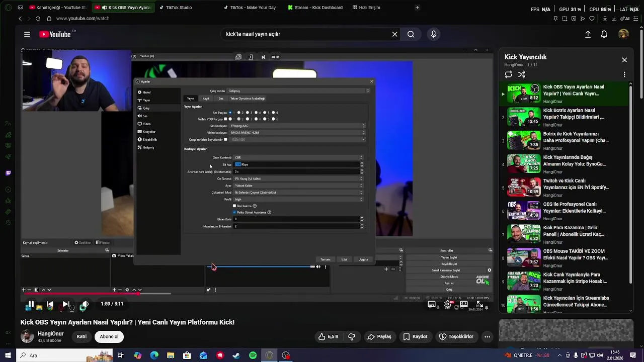Launch Spotify from the taskbar

[x=253, y=355]
